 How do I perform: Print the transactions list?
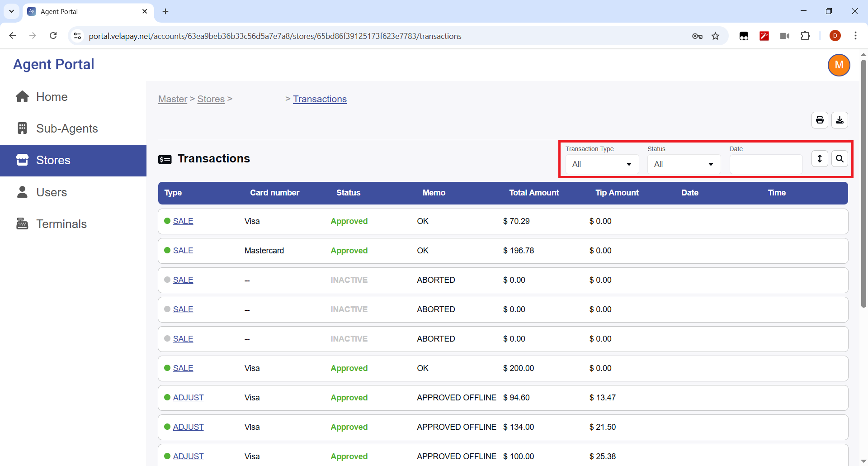820,120
